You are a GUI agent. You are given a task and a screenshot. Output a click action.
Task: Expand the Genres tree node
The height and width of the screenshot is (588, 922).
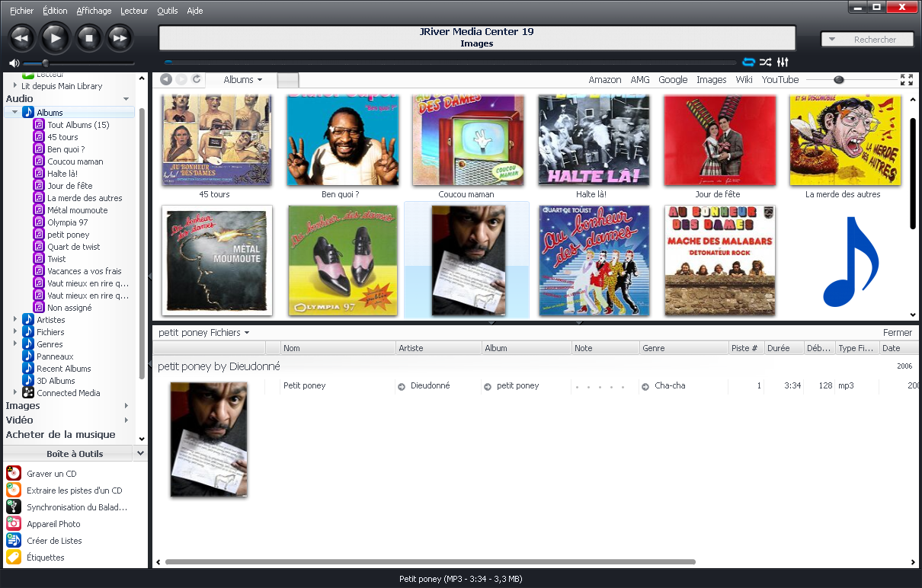coord(15,344)
